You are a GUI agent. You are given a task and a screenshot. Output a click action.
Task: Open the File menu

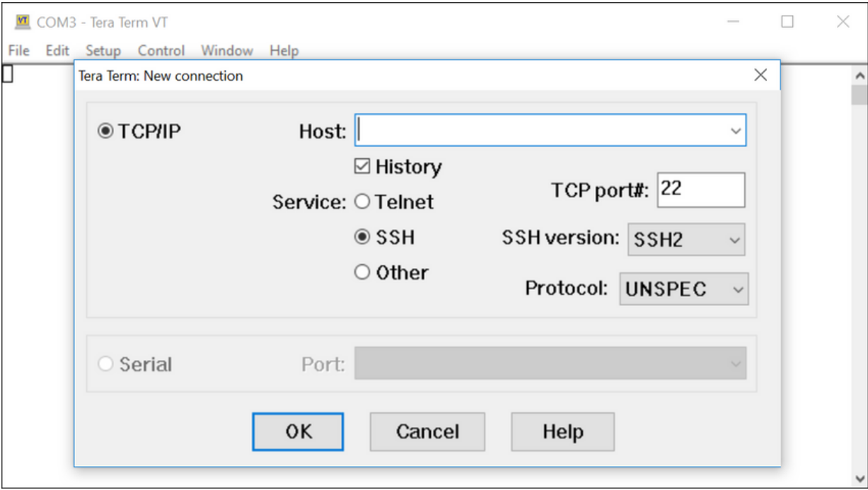coord(18,51)
